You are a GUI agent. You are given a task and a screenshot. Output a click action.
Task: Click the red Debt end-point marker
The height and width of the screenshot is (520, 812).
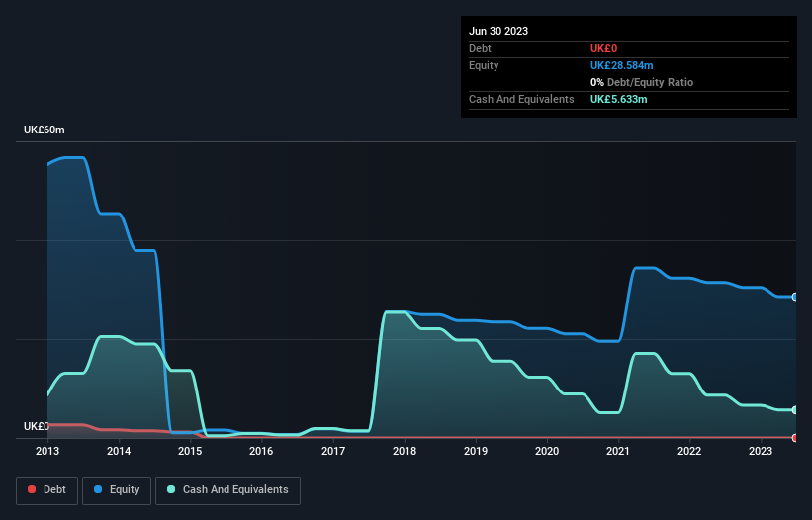[795, 438]
